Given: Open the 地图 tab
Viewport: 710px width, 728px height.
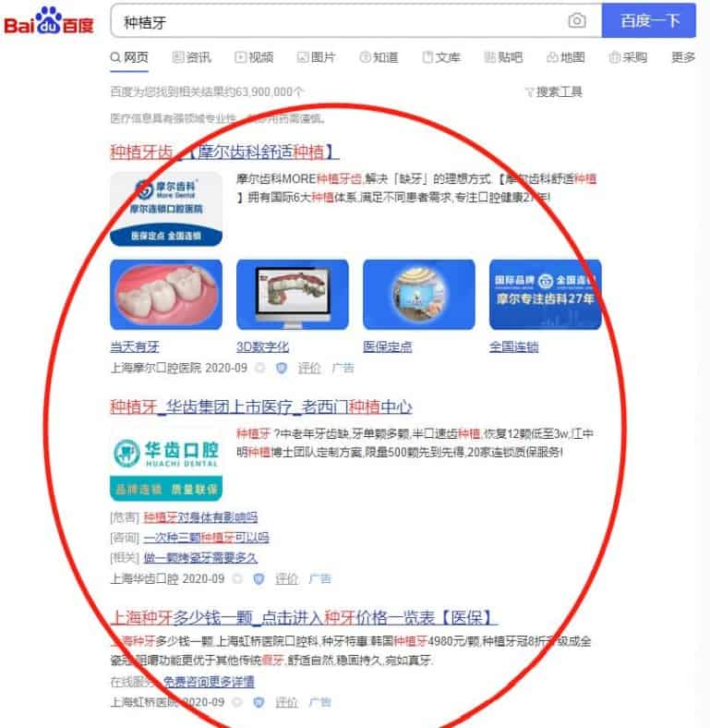Looking at the screenshot, I should (x=566, y=57).
